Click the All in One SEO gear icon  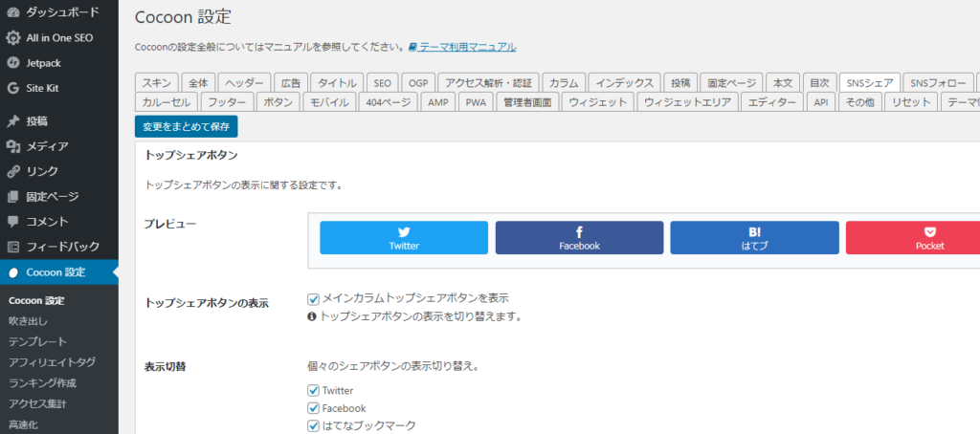coord(13,38)
